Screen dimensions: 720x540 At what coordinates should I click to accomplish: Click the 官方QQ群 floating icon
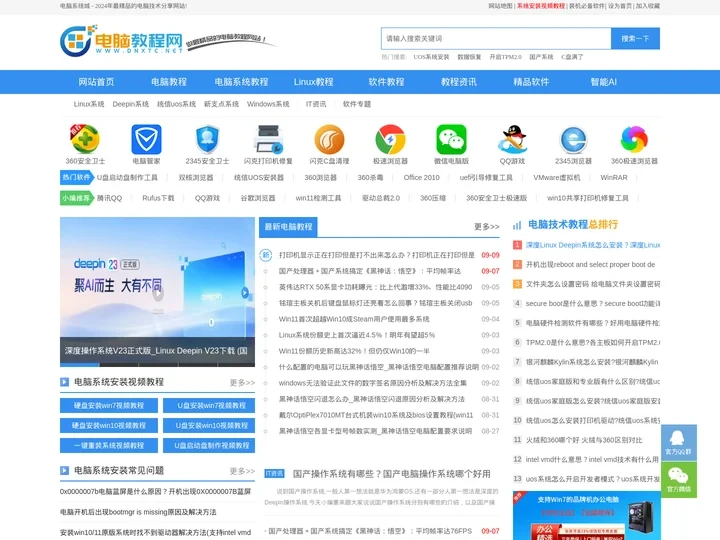679,443
